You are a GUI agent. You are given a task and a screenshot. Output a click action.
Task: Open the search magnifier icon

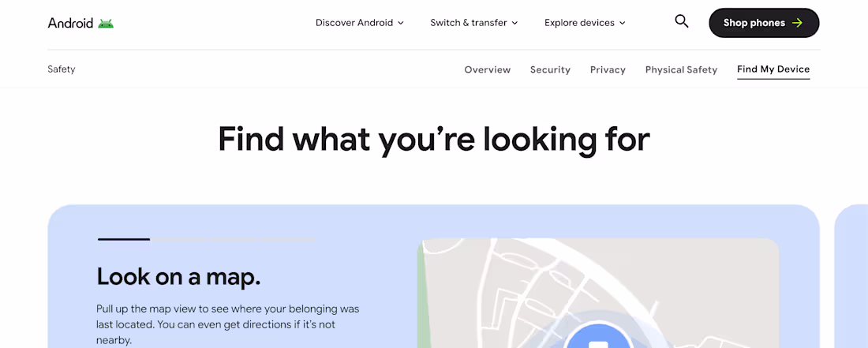coord(682,22)
